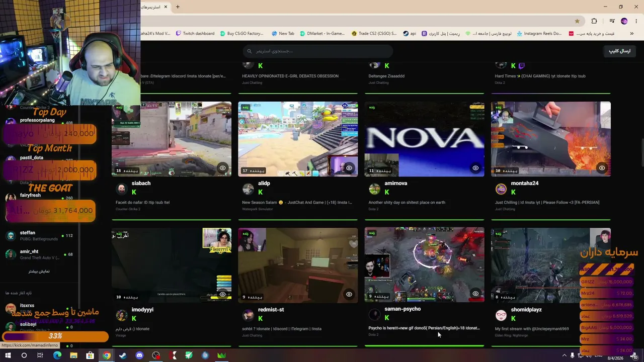
Task: Open the DMarket In-Game bookmark
Action: pyautogui.click(x=322, y=34)
